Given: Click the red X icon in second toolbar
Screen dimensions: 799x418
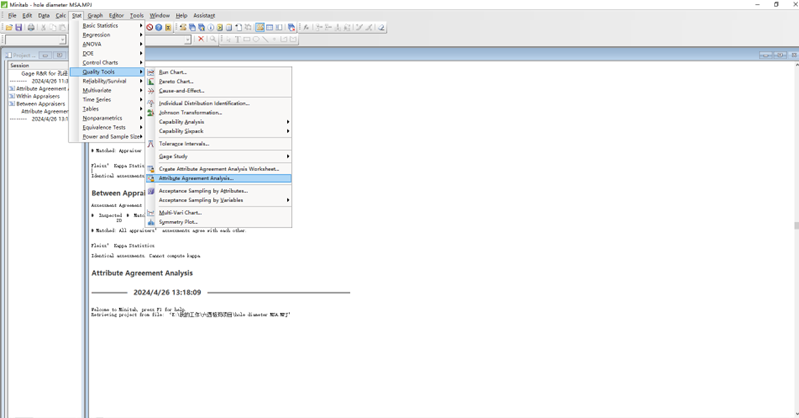Looking at the screenshot, I should click(201, 39).
